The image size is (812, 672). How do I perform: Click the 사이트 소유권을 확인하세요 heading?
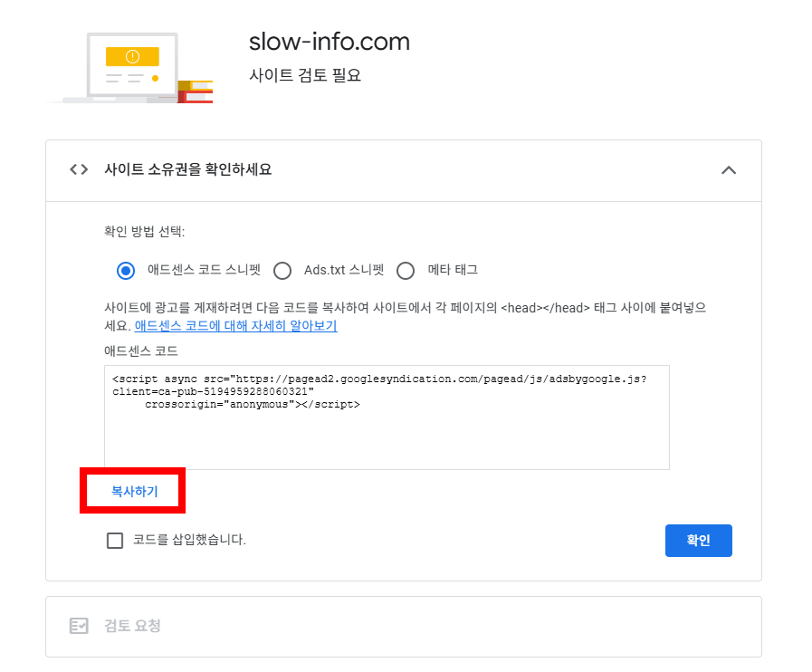(188, 169)
